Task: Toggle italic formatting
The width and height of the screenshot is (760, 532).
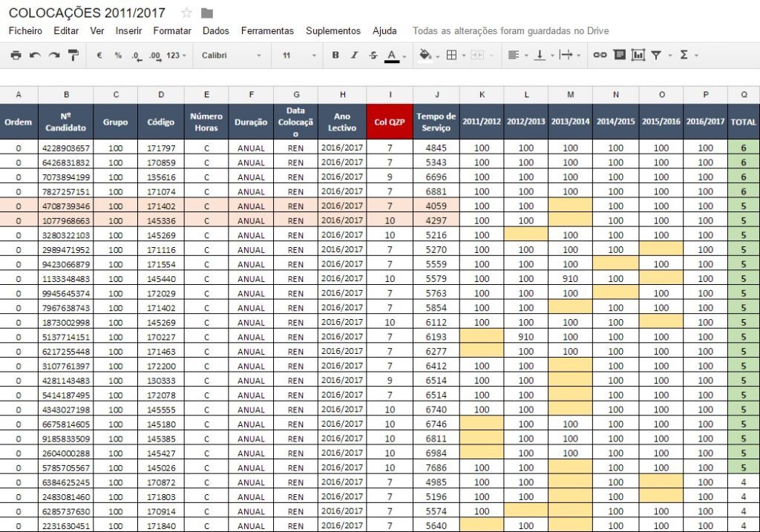Action: 354,55
